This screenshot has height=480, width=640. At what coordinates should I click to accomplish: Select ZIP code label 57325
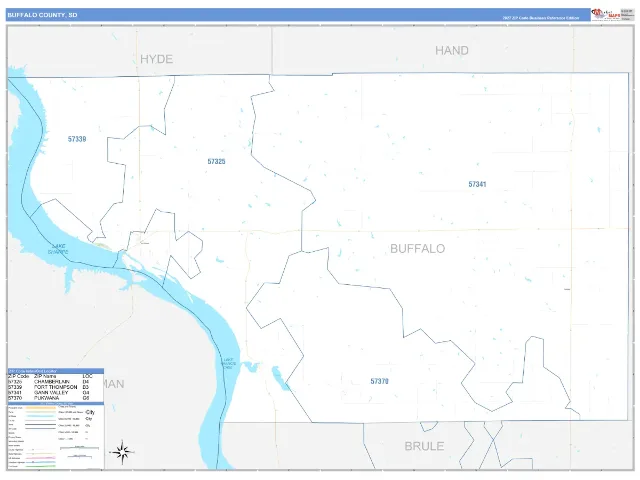pos(216,162)
